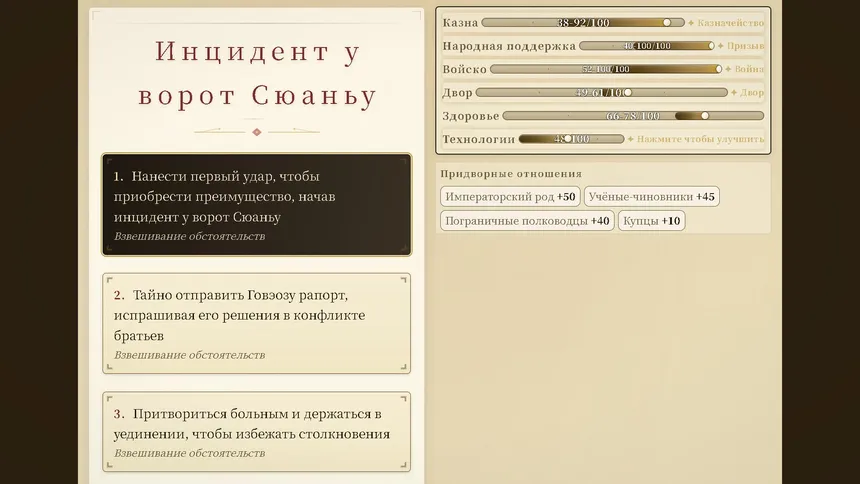The height and width of the screenshot is (484, 860).
Task: Click the Казна progress bar
Action: [x=583, y=22]
